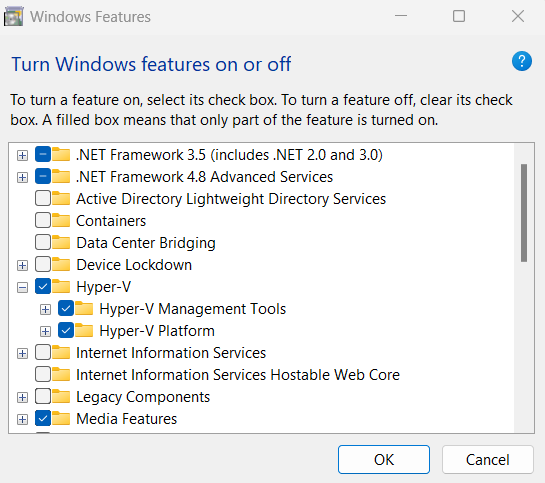The width and height of the screenshot is (545, 483).
Task: Select the Internet Information Services Hostable Web Core item
Action: click(238, 375)
